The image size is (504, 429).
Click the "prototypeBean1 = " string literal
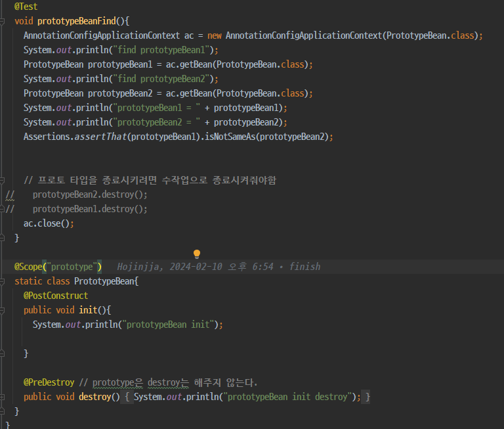click(x=157, y=108)
